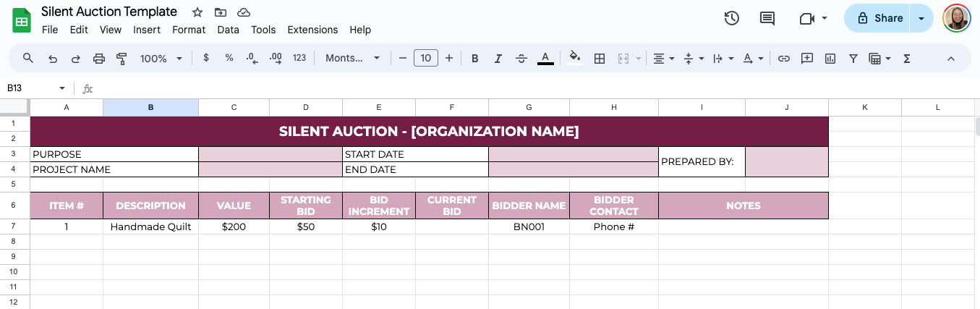The image size is (980, 309).
Task: Click the Functions sigma icon
Action: click(x=906, y=59)
